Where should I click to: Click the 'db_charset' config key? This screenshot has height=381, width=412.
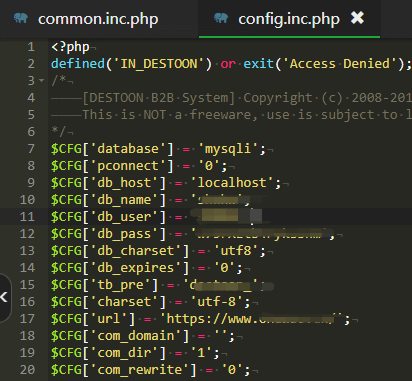[x=136, y=251]
